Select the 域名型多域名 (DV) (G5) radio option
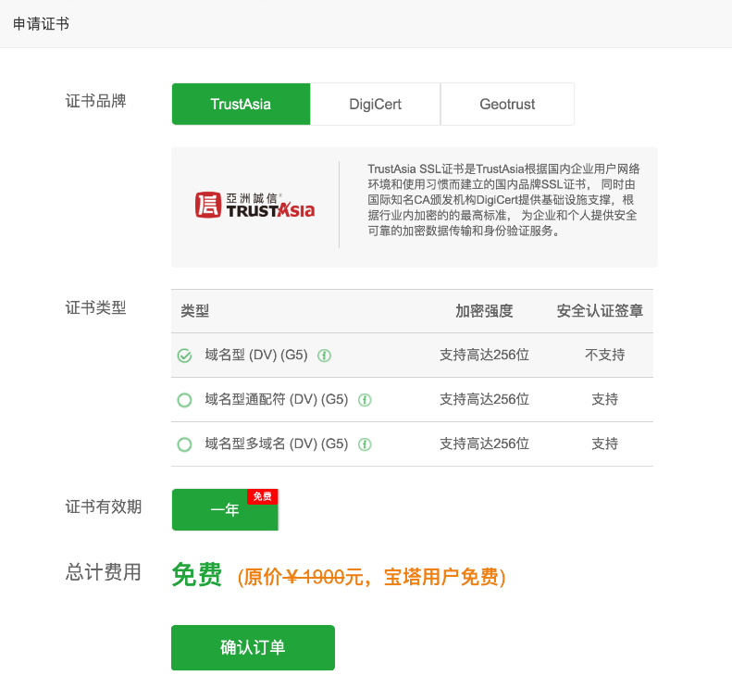 (184, 444)
